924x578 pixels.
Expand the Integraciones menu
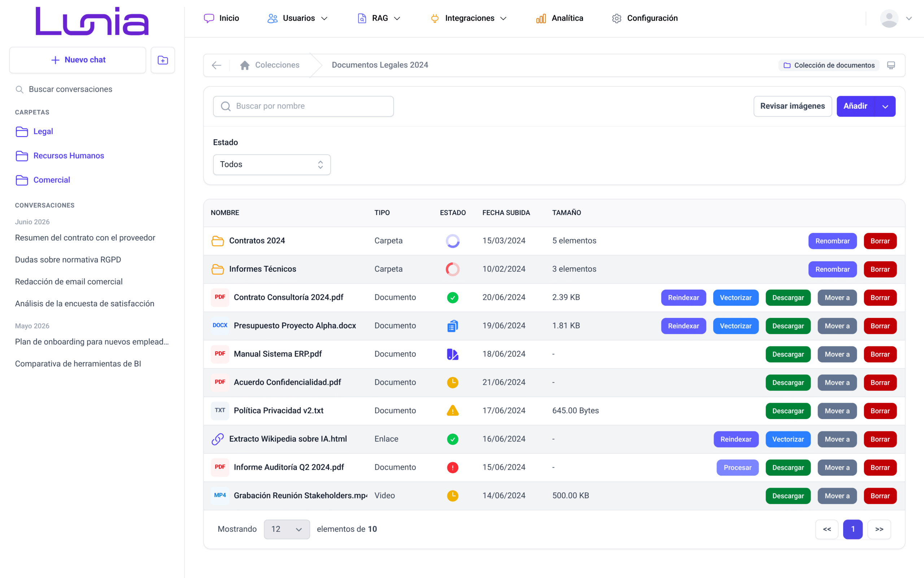[468, 18]
